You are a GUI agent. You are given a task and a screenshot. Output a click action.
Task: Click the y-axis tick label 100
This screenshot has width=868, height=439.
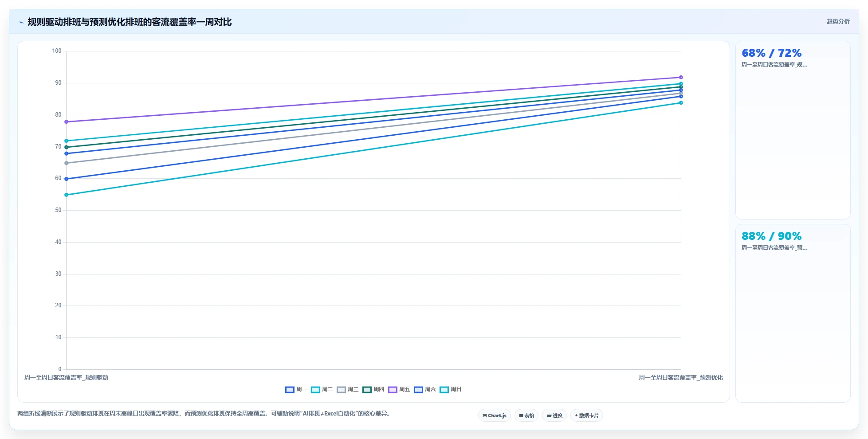[57, 51]
